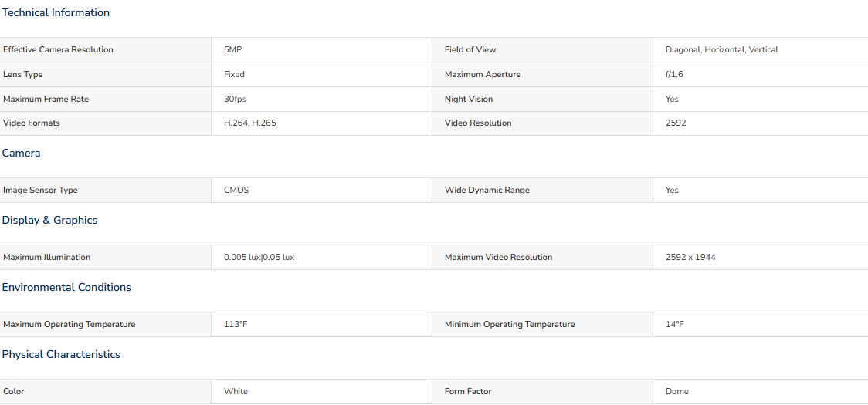Click the 5MP resolution value
Screen dimensions: 868x405
233,50
